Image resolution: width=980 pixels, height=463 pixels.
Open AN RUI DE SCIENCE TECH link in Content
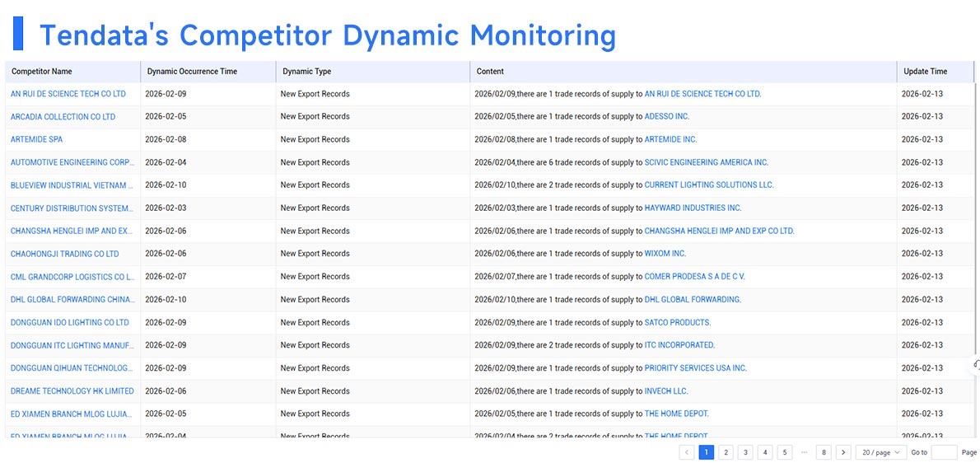tap(703, 94)
